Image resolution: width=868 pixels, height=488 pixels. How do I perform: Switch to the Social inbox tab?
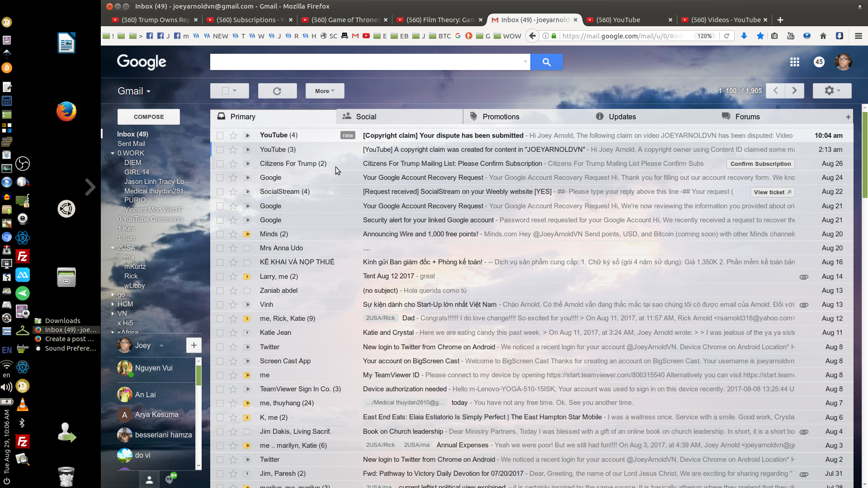coord(400,117)
